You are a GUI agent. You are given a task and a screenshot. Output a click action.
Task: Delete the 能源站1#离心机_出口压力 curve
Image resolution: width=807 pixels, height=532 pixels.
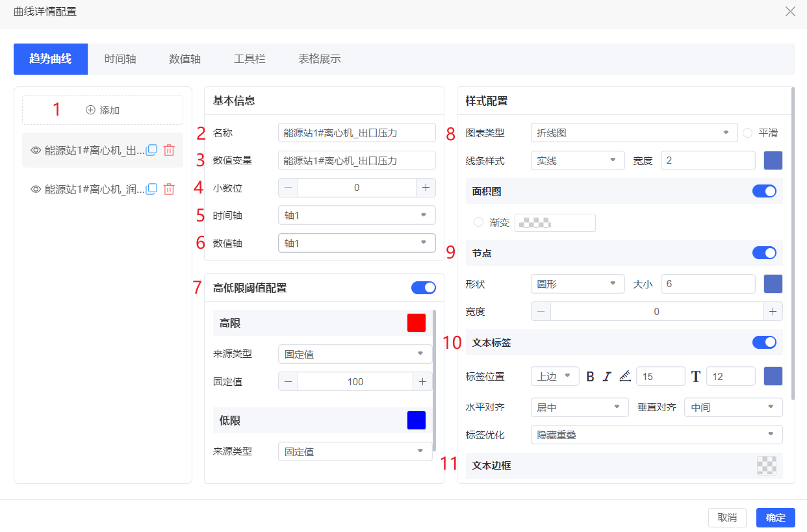[x=169, y=150]
